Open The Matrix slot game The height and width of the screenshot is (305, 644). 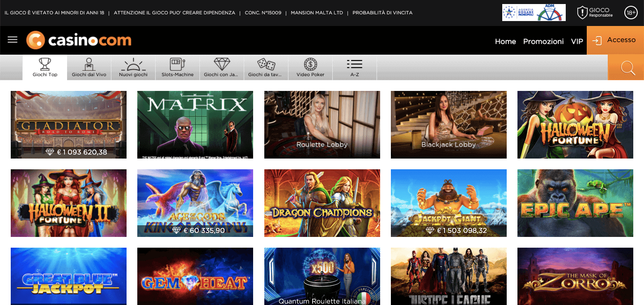click(195, 125)
